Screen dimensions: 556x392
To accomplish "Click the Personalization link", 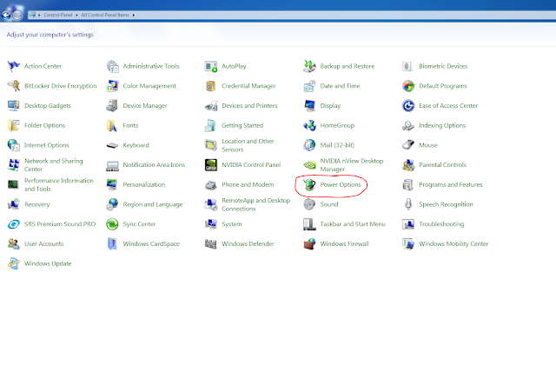I will (x=144, y=185).
